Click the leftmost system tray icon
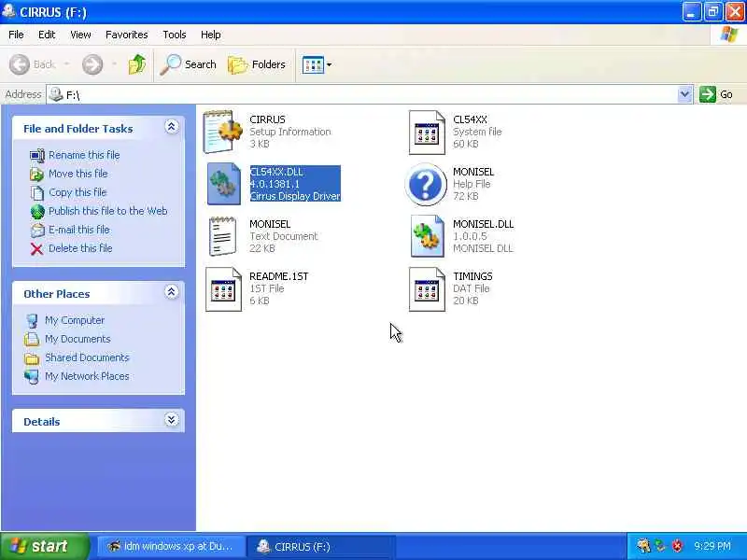 click(x=643, y=546)
